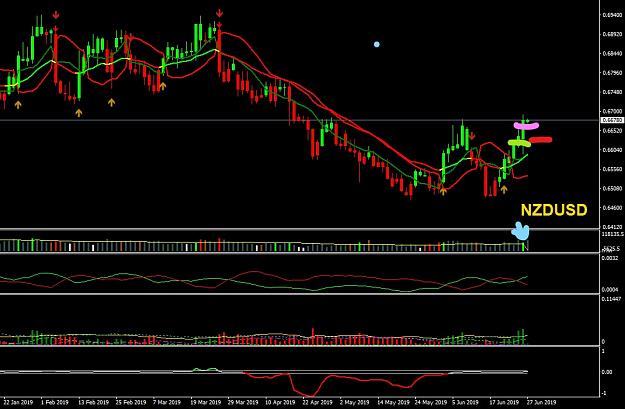Select the 24 May 2019 date label
625x409 pixels.
(430, 402)
